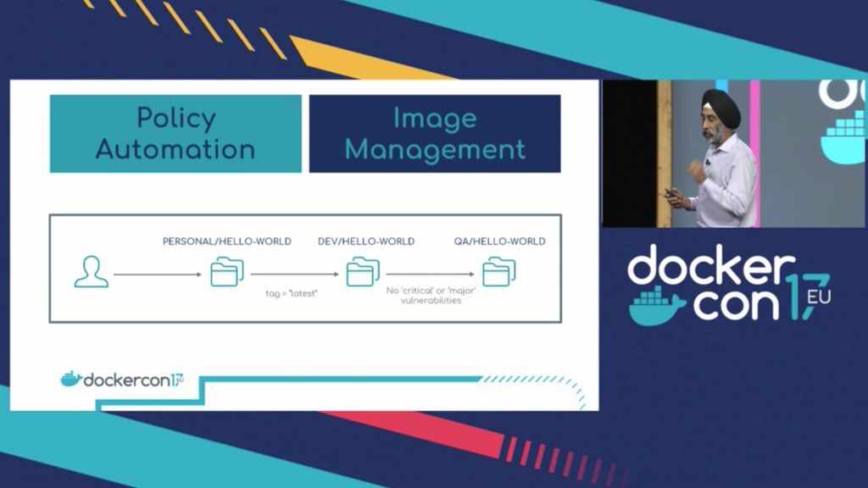The width and height of the screenshot is (868, 488).
Task: Click the user silhouette icon
Action: click(92, 272)
